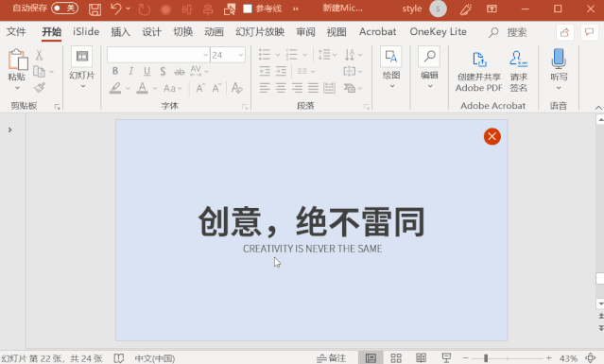Switch to the 设计 tab
The image size is (604, 364).
click(x=152, y=32)
